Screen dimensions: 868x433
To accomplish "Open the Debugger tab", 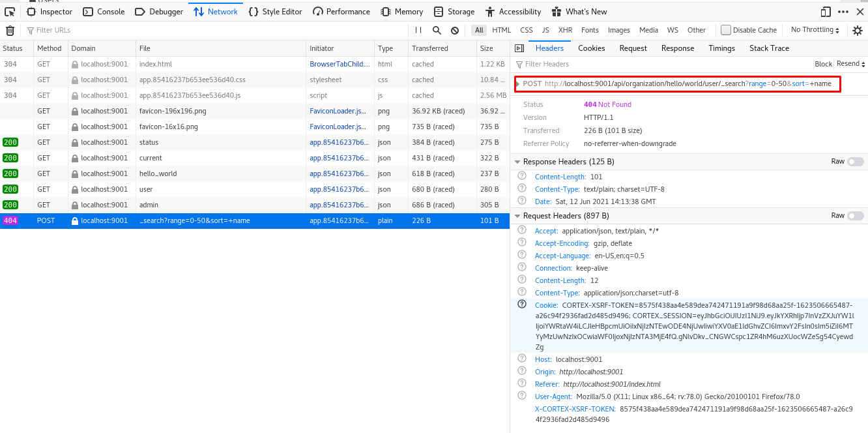I will click(160, 12).
